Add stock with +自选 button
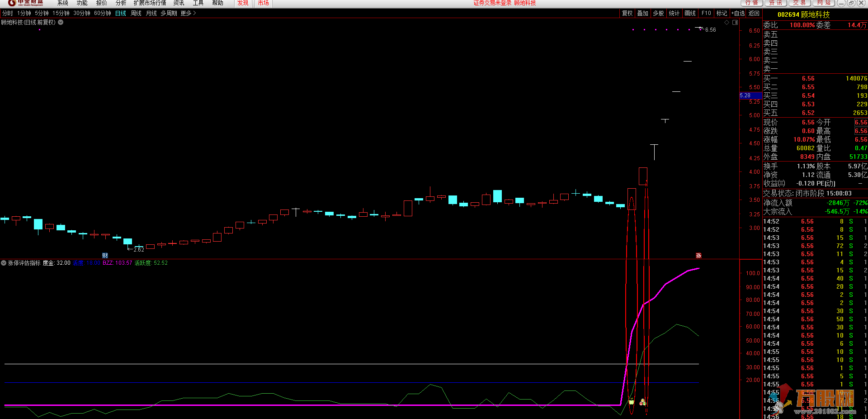Image resolution: width=868 pixels, height=419 pixels. coord(738,14)
